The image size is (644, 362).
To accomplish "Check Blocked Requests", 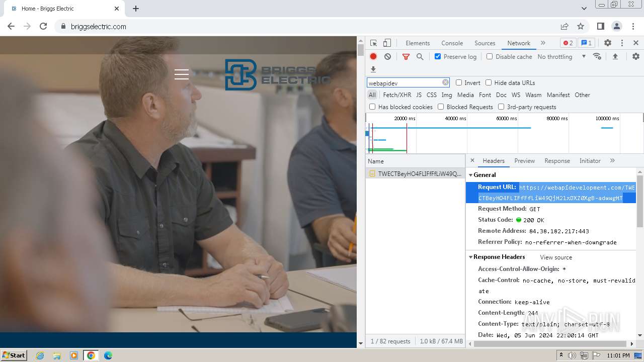I will [441, 107].
